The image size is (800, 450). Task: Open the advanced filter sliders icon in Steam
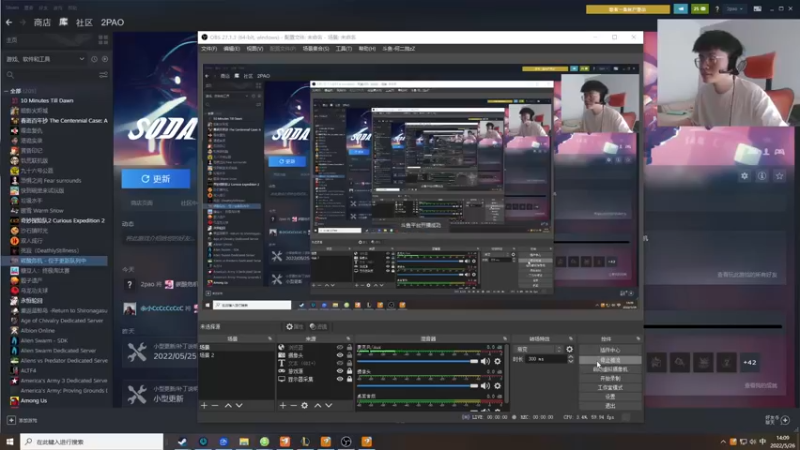coord(103,75)
